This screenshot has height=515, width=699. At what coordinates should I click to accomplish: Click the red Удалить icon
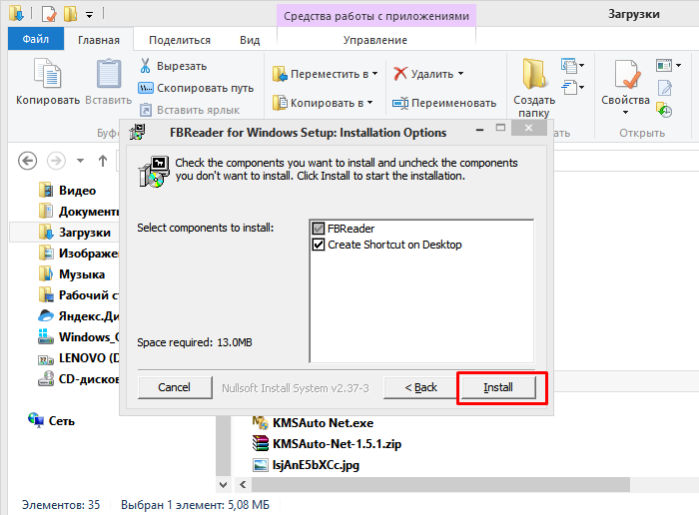(400, 74)
